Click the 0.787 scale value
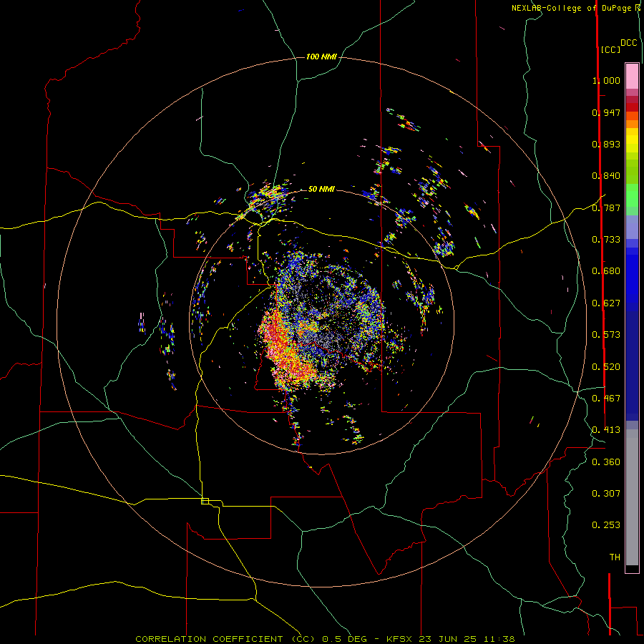The width and height of the screenshot is (644, 644). point(606,208)
